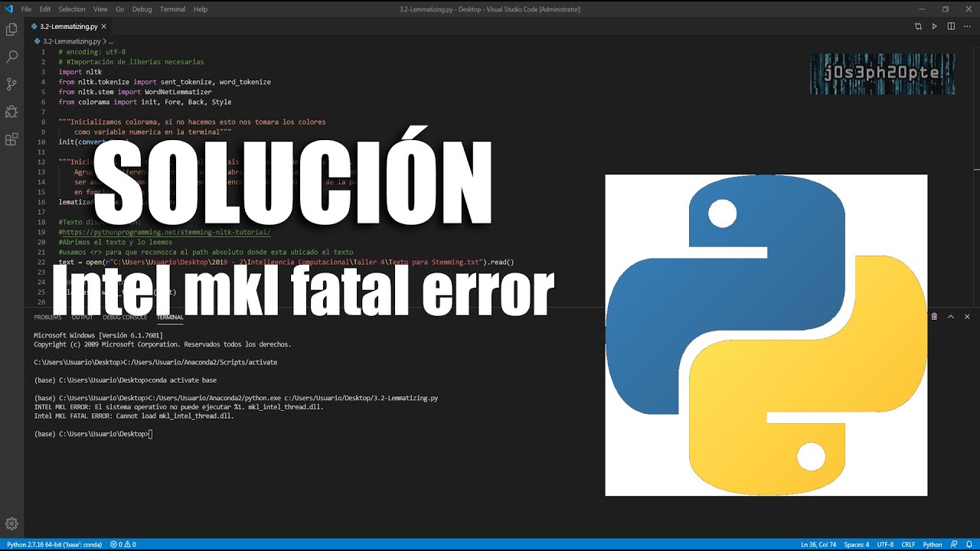Click the terminal prompt input line
This screenshot has width=980, height=551.
(x=93, y=434)
